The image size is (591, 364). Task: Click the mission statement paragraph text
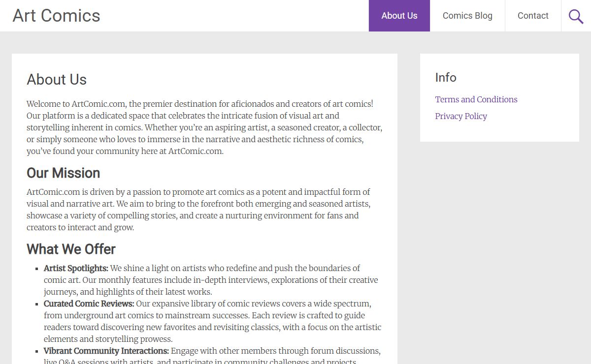pos(198,210)
